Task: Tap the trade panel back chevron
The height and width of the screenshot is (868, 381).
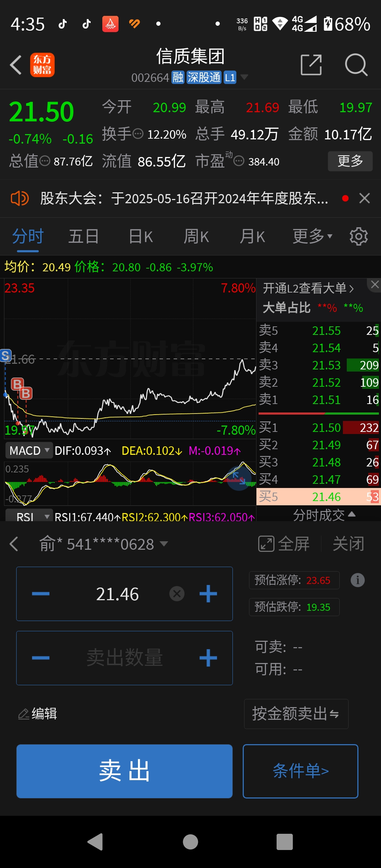Action: [x=14, y=544]
